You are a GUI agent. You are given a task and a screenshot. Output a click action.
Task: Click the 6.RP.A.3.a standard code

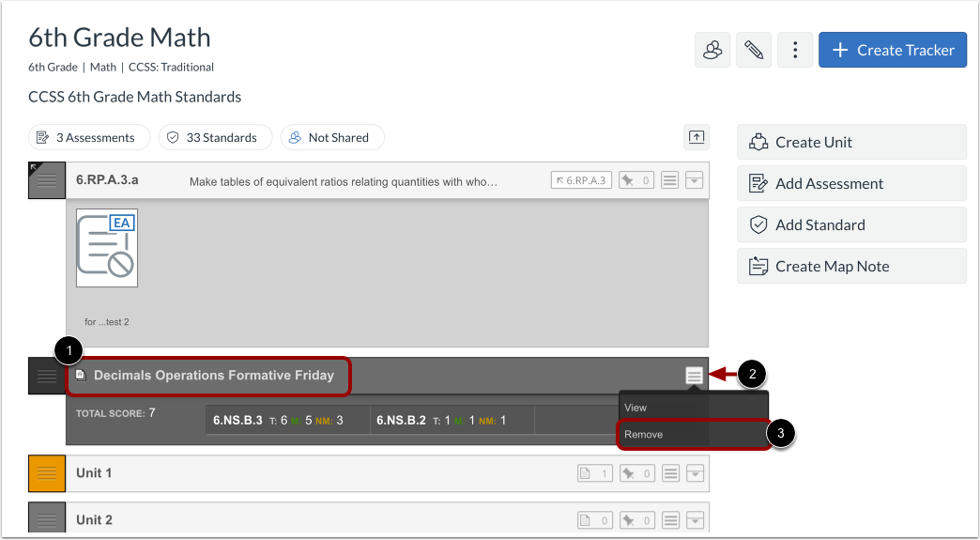(x=108, y=180)
